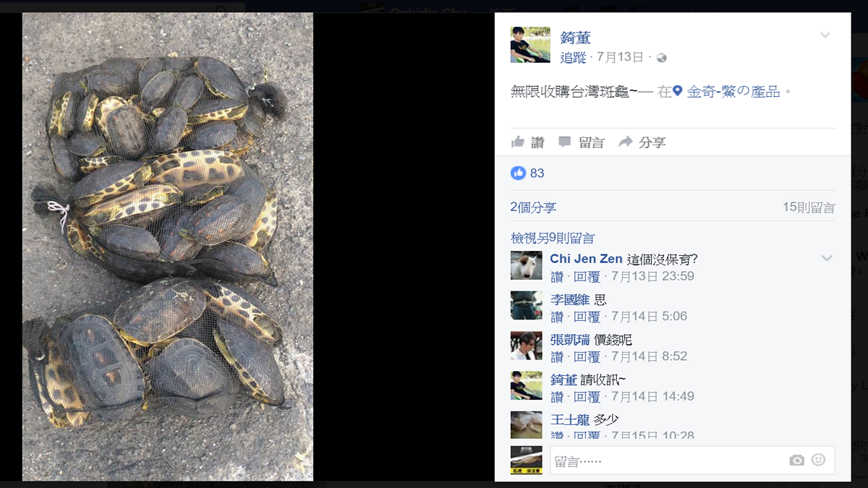Viewport: 868px width, 488px height.
Task: Click the turtle photo in the viewer
Action: [168, 247]
